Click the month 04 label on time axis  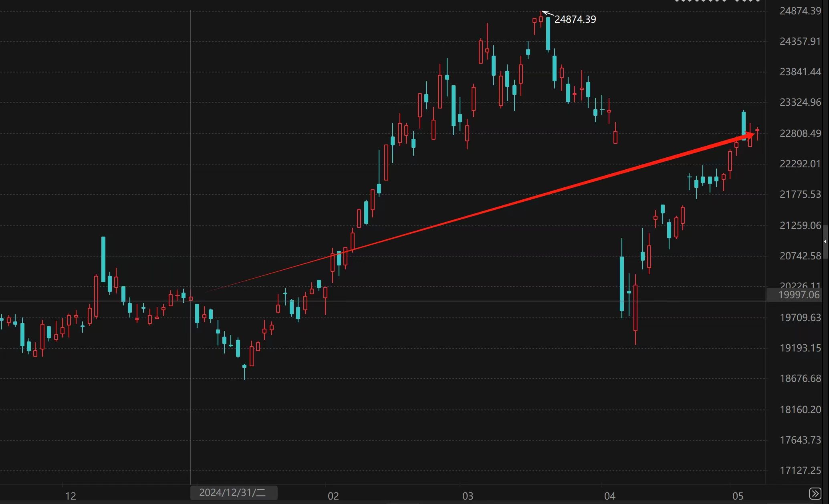pyautogui.click(x=609, y=496)
